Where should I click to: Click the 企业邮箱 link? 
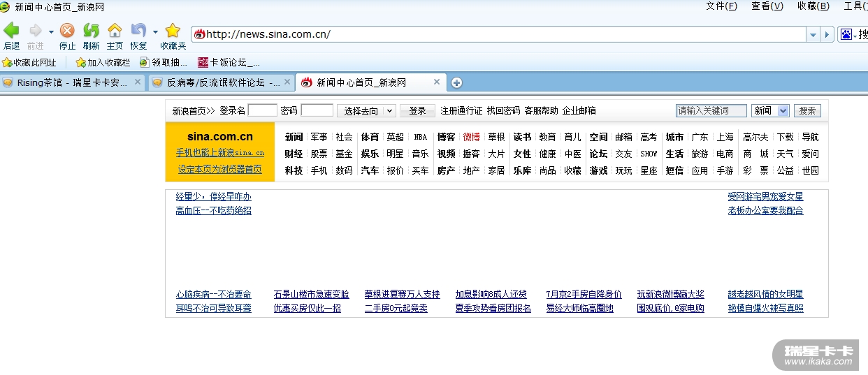[579, 110]
